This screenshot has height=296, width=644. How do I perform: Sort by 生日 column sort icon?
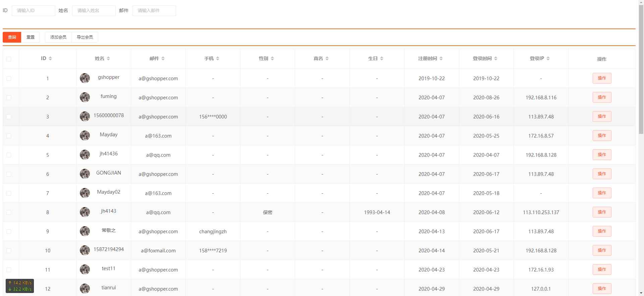pyautogui.click(x=382, y=58)
